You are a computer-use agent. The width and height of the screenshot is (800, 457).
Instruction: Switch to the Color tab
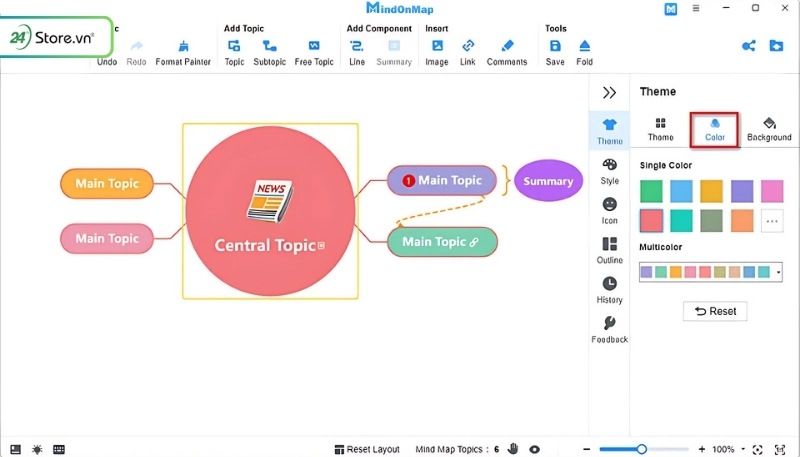(x=714, y=130)
